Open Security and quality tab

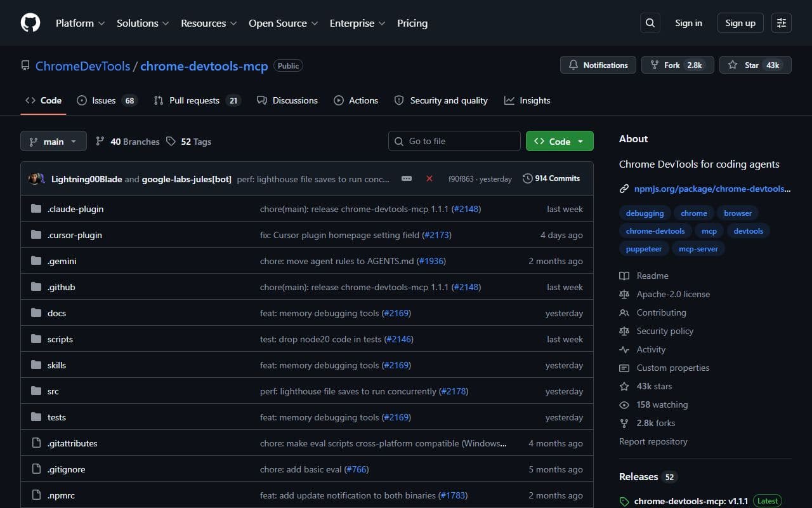[x=441, y=100]
